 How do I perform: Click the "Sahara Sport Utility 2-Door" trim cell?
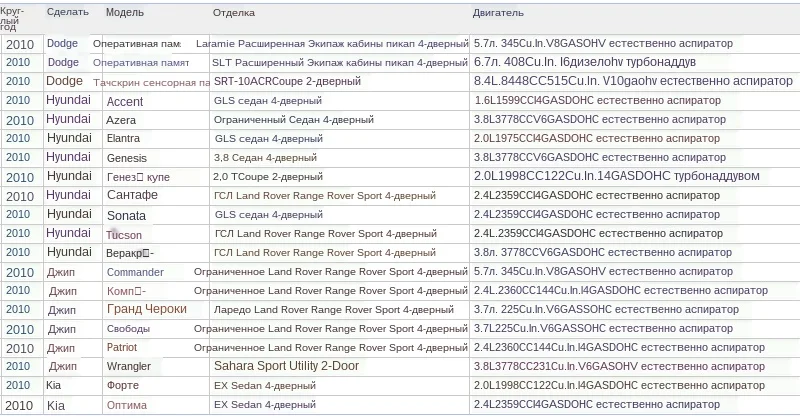286,366
